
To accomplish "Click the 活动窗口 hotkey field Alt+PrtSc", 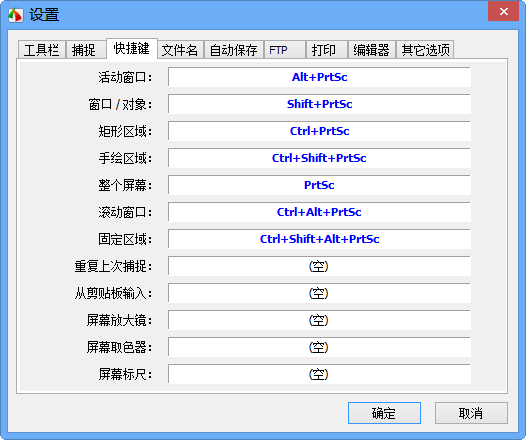I will click(x=319, y=77).
